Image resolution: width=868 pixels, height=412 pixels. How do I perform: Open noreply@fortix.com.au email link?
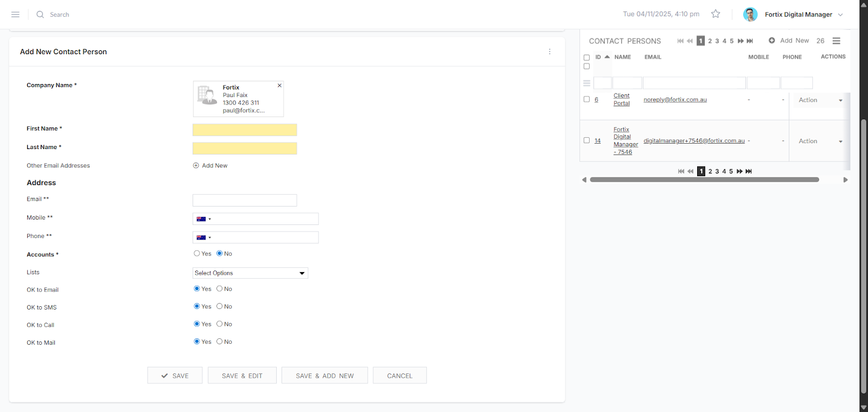click(x=675, y=100)
